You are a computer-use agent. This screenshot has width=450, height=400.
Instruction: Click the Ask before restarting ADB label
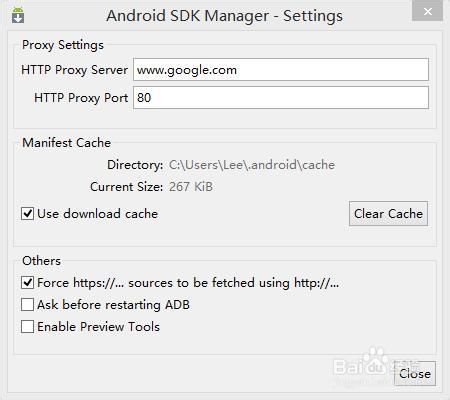(113, 305)
